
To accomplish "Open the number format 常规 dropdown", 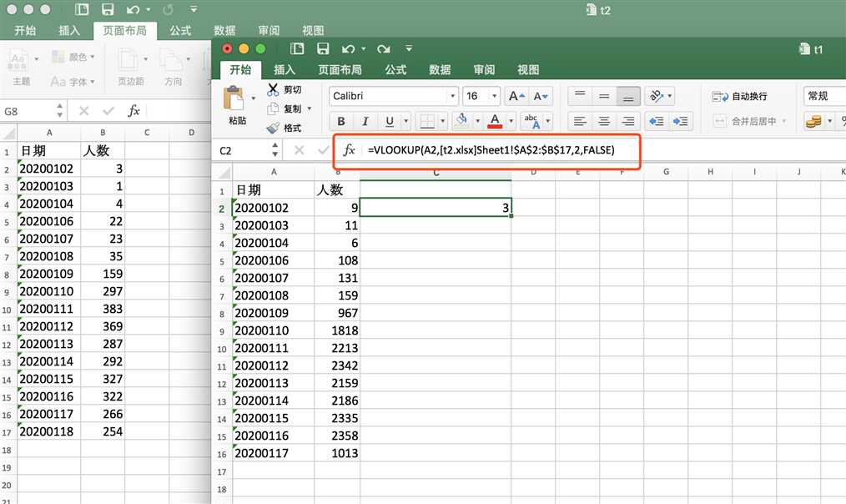I will (824, 96).
